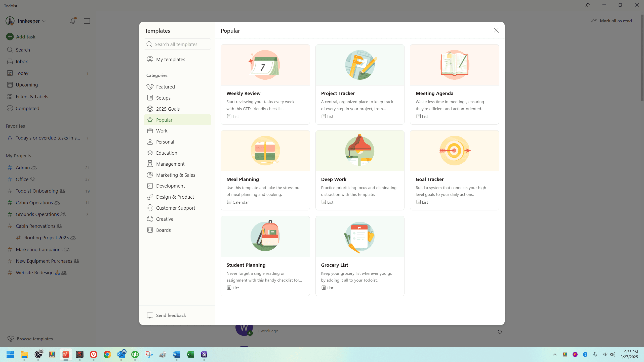Image resolution: width=644 pixels, height=362 pixels.
Task: Click the Featured diamond icon in Categories
Action: [150, 87]
